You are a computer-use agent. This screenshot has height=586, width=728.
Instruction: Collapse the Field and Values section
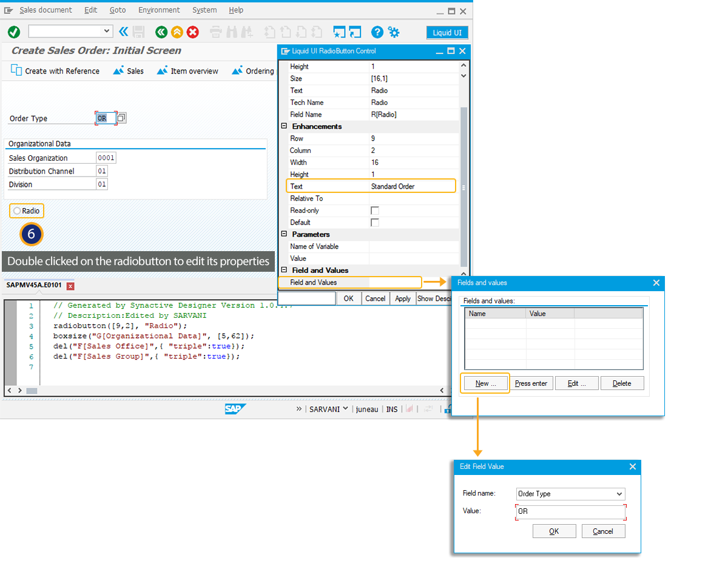click(x=283, y=270)
